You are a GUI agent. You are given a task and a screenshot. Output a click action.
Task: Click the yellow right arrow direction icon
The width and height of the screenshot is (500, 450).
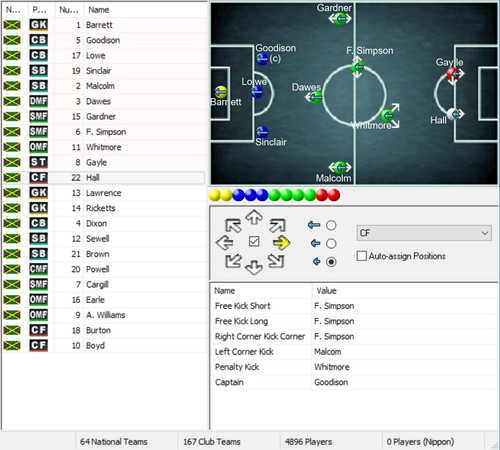coord(281,242)
